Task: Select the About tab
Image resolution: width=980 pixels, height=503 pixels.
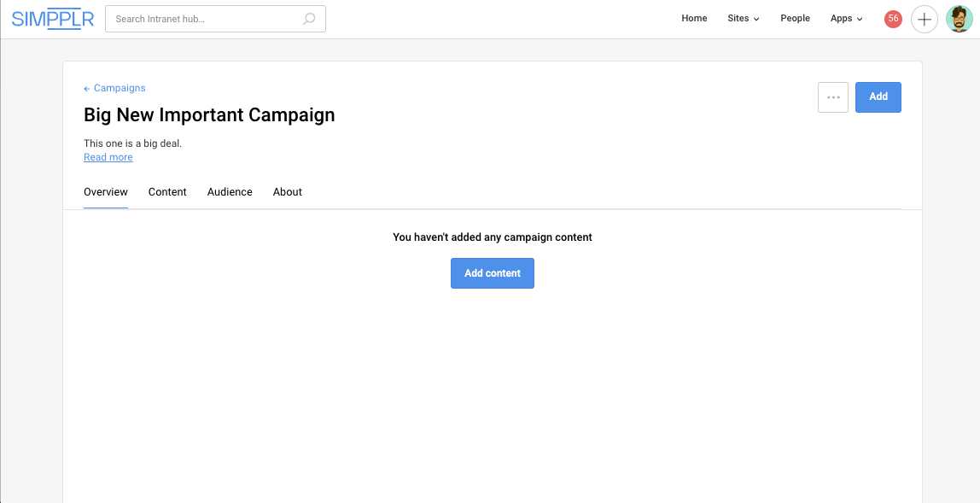Action: pyautogui.click(x=287, y=191)
